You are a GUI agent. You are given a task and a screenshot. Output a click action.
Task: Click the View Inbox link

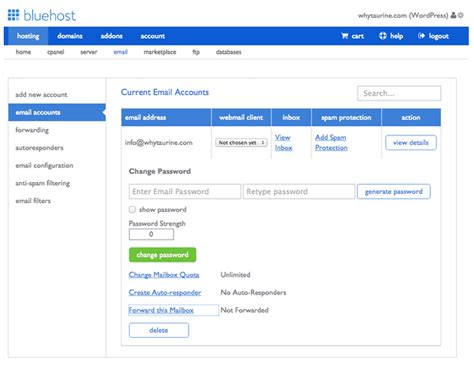coord(283,142)
